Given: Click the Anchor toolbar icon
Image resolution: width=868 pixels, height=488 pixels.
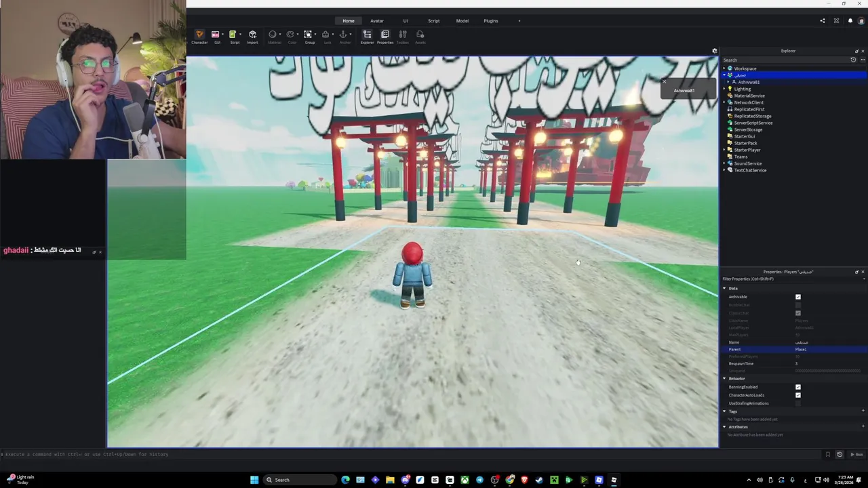Looking at the screenshot, I should coord(343,35).
